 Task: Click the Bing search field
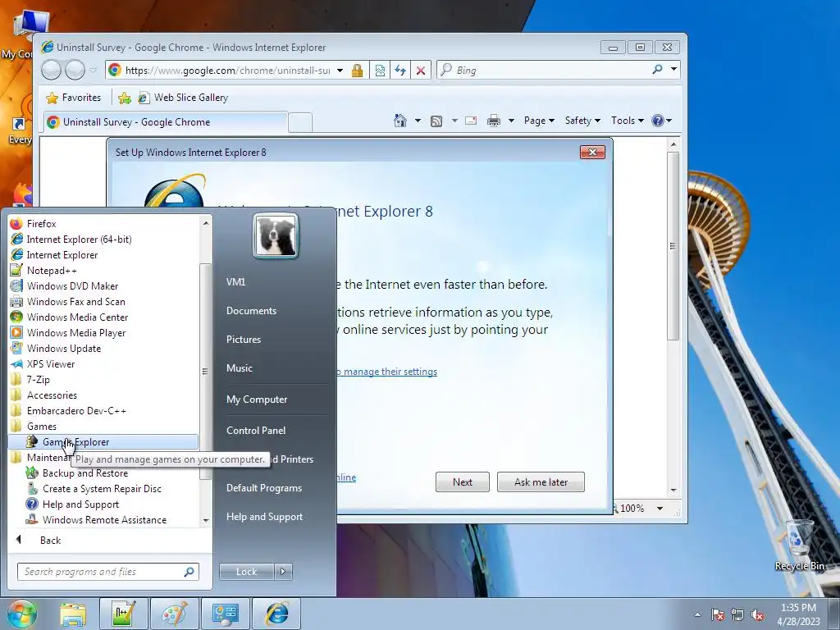pyautogui.click(x=543, y=71)
